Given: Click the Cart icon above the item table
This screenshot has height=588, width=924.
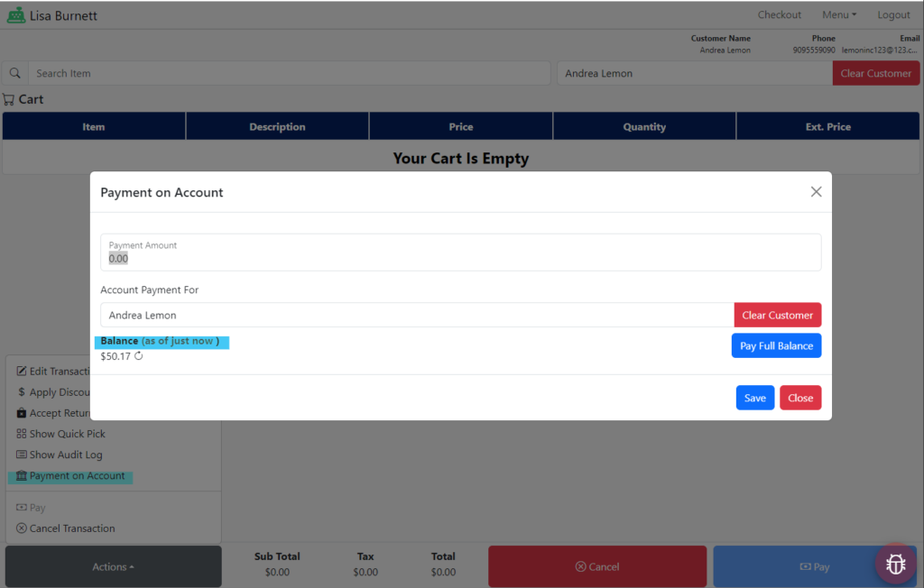Looking at the screenshot, I should (x=10, y=99).
